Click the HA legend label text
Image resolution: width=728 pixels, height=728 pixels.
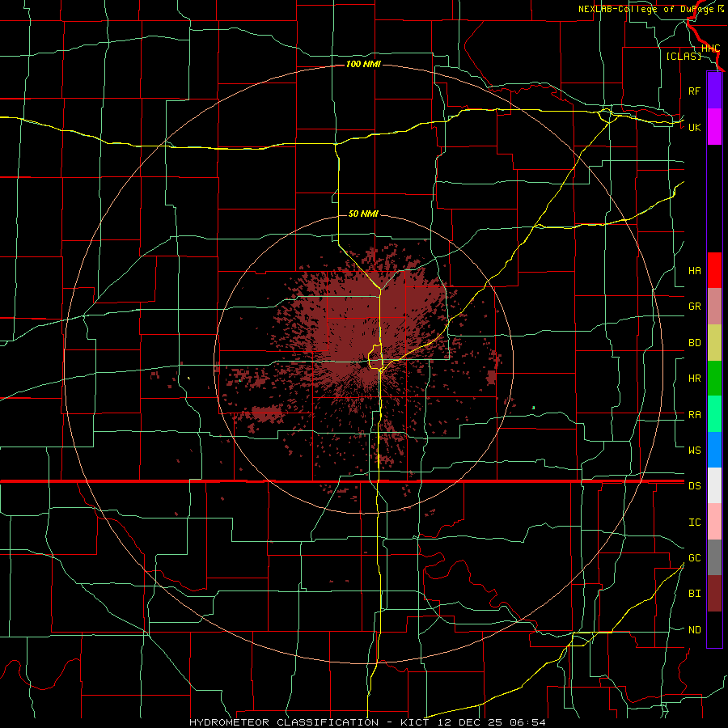pos(694,270)
